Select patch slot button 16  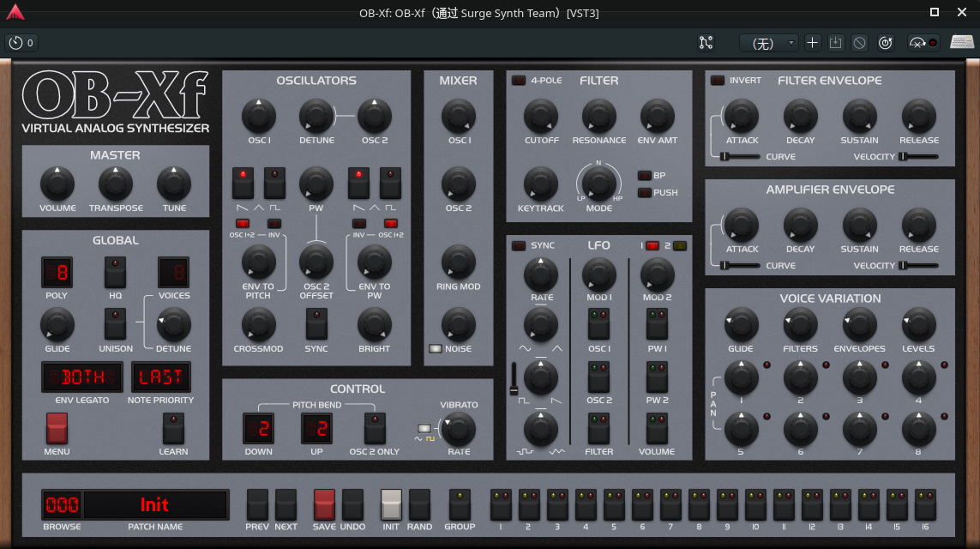tap(925, 504)
